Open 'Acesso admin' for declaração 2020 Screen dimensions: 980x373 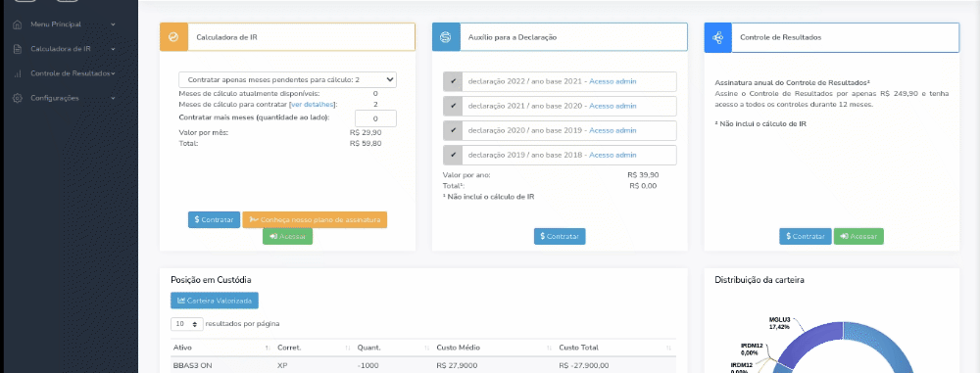(613, 130)
